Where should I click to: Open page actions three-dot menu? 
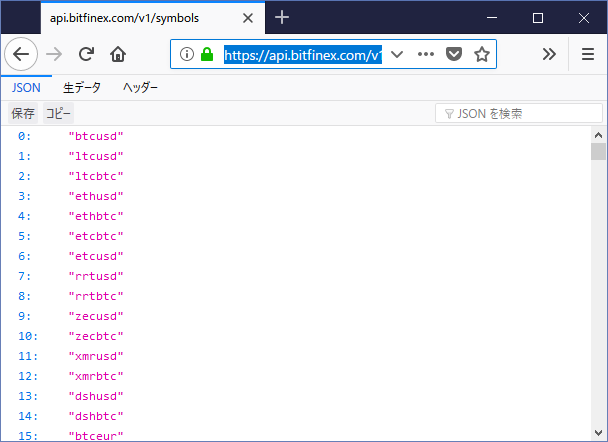[425, 54]
